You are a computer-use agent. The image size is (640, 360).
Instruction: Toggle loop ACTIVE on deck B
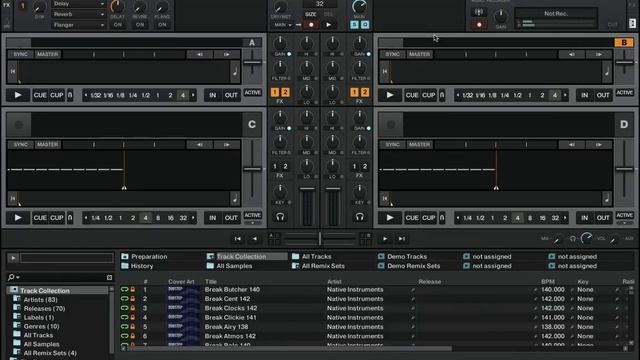pos(625,93)
